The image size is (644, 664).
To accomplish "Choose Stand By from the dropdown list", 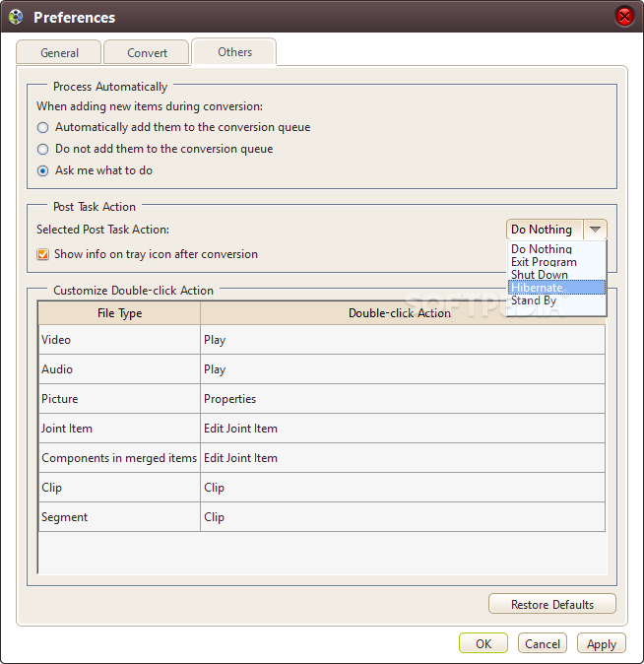I will click(556, 300).
